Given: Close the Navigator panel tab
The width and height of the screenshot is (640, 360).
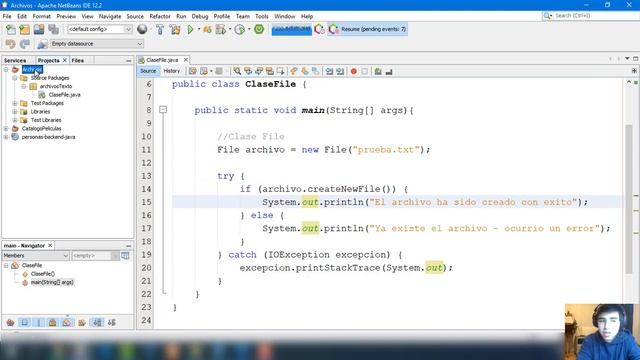Looking at the screenshot, I should [x=50, y=245].
